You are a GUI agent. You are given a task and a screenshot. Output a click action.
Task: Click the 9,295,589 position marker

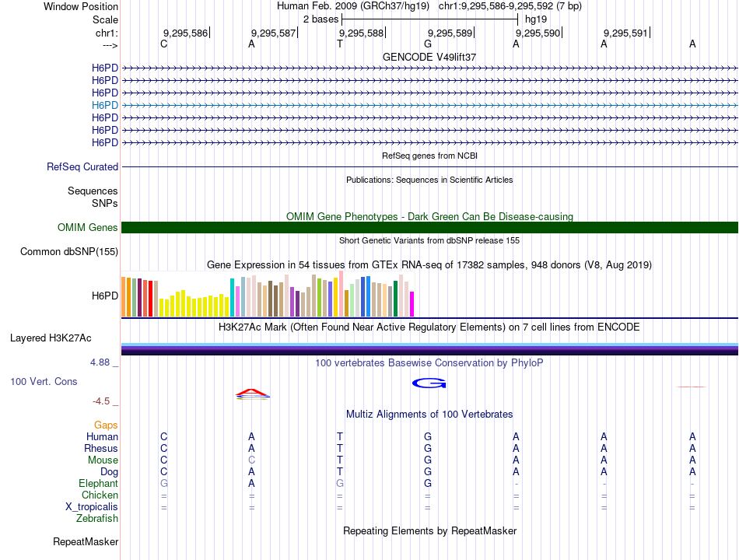(450, 33)
